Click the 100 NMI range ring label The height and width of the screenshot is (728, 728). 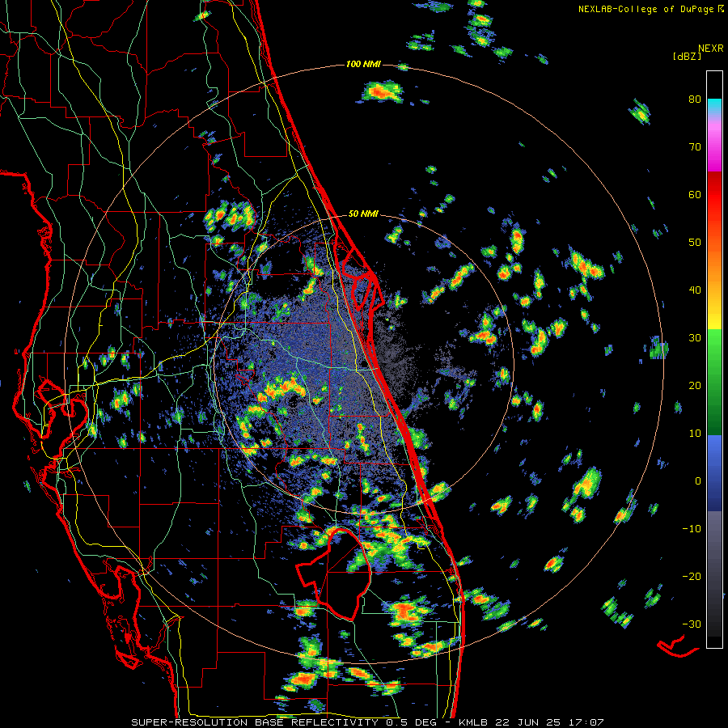tap(363, 64)
